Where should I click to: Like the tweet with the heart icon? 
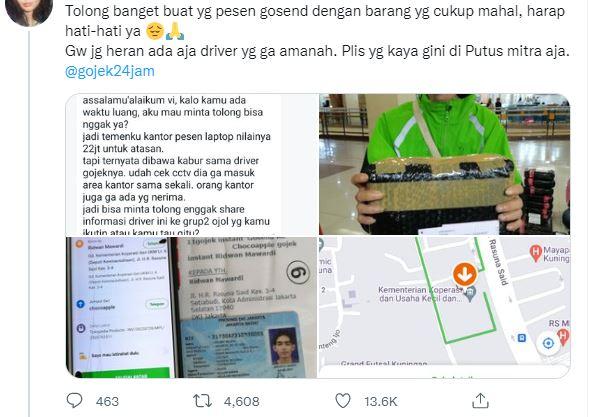(x=343, y=401)
